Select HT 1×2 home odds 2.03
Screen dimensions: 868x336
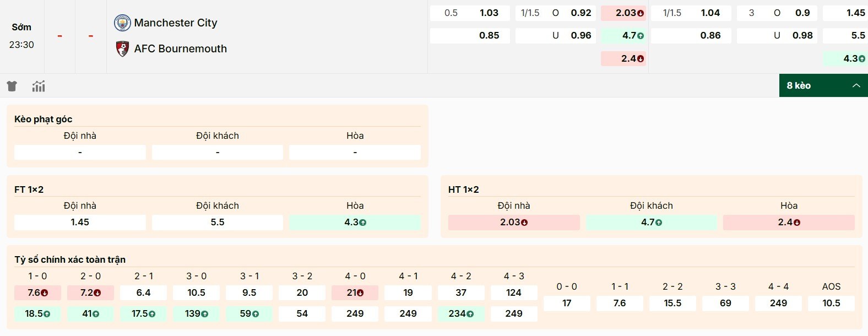click(x=513, y=223)
